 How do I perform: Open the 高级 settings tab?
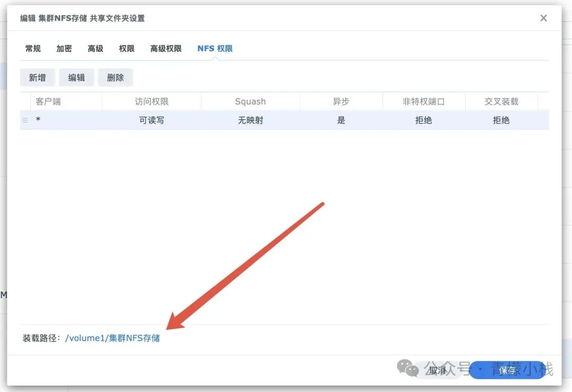click(x=95, y=48)
